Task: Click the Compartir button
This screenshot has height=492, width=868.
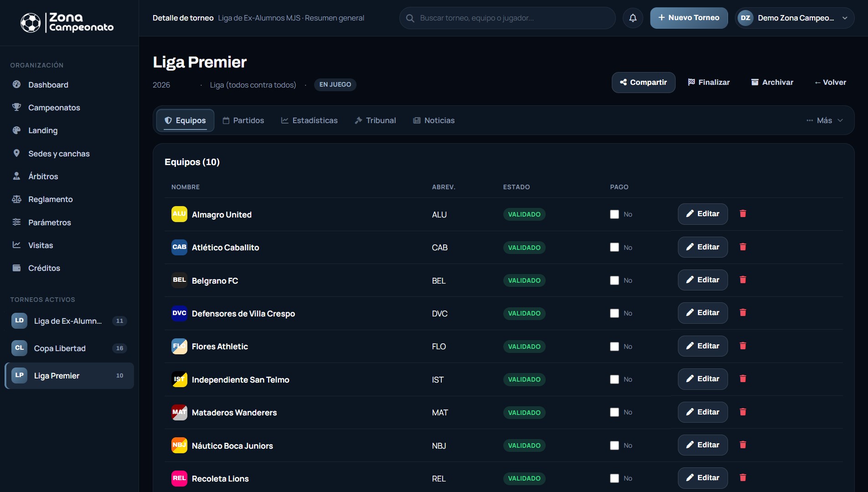Action: click(643, 83)
